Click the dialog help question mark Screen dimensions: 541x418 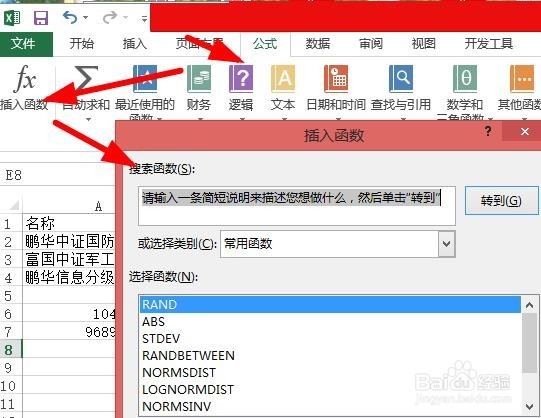[488, 131]
